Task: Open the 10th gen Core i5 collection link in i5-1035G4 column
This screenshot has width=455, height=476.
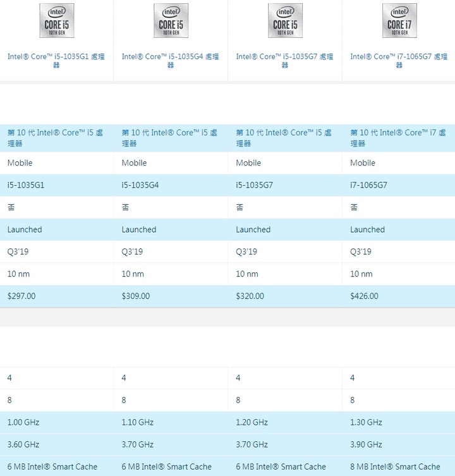Action: coord(169,138)
